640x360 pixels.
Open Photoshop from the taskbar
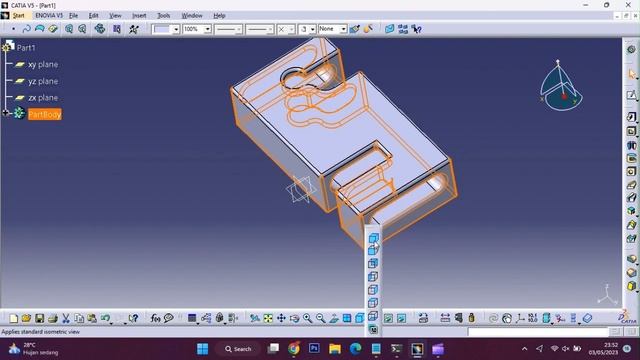pos(314,349)
